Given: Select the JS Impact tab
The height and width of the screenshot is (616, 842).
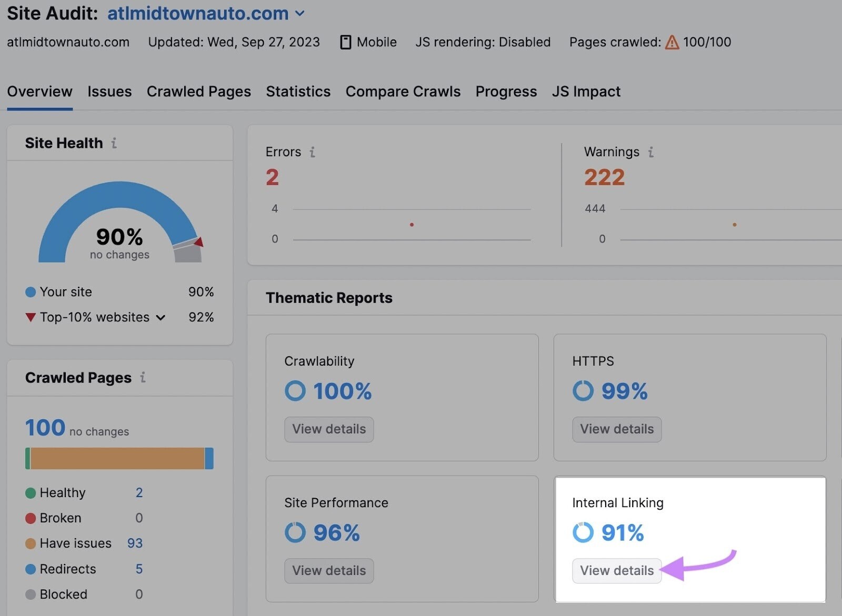Looking at the screenshot, I should (x=586, y=92).
